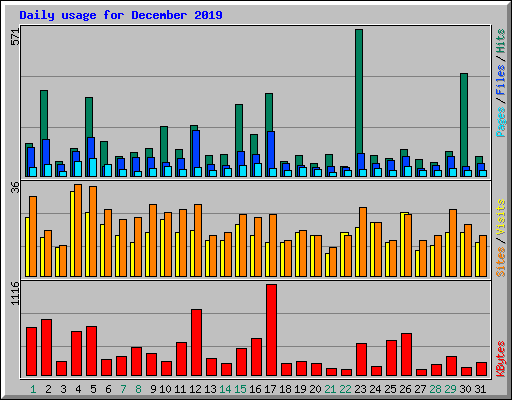512x400 pixels.
Task: Select green day label 8
Action: (138, 389)
